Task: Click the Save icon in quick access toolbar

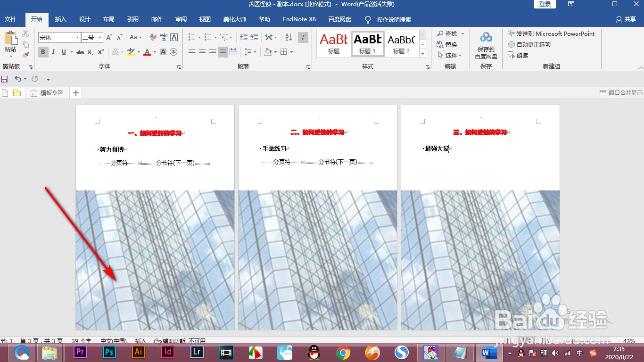Action: point(5,79)
